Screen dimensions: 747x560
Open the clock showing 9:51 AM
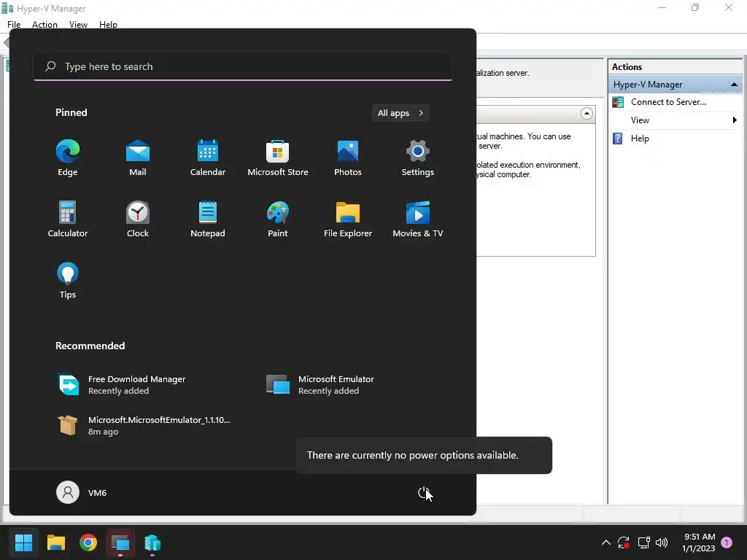(x=699, y=542)
